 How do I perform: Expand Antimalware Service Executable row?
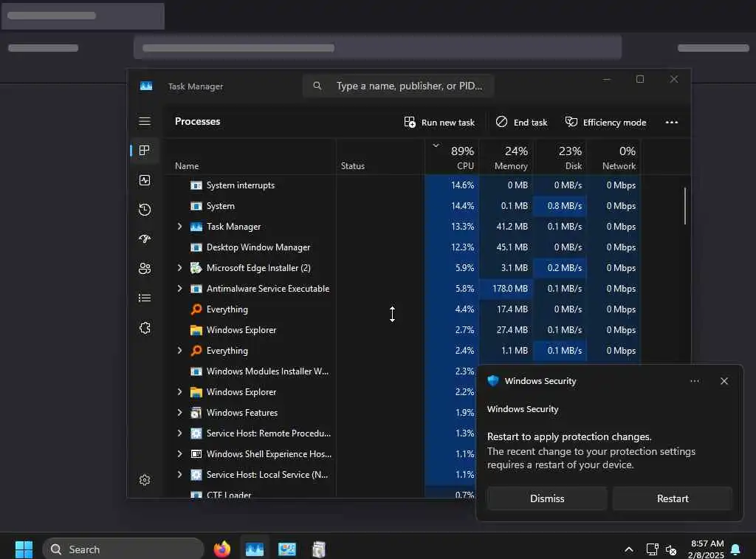coord(180,289)
